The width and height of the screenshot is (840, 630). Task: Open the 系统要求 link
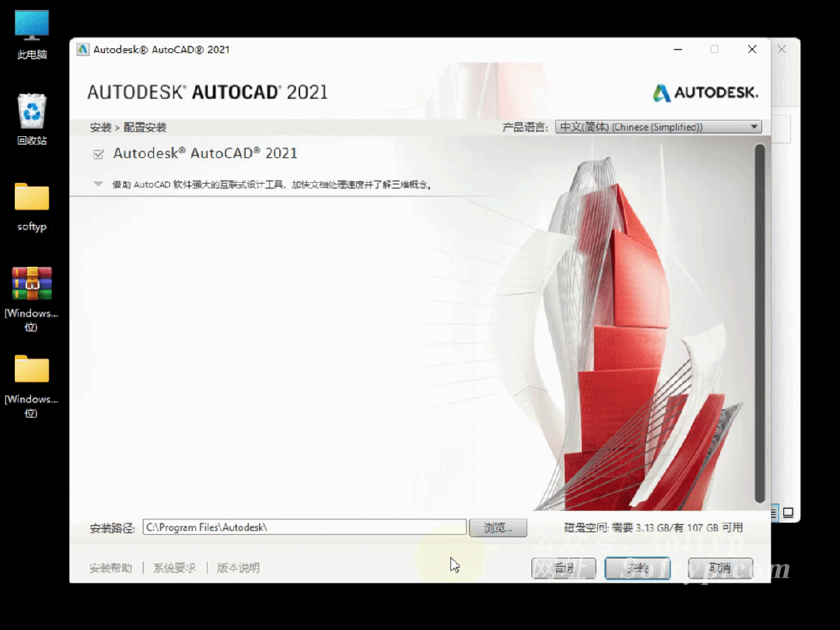(x=174, y=568)
